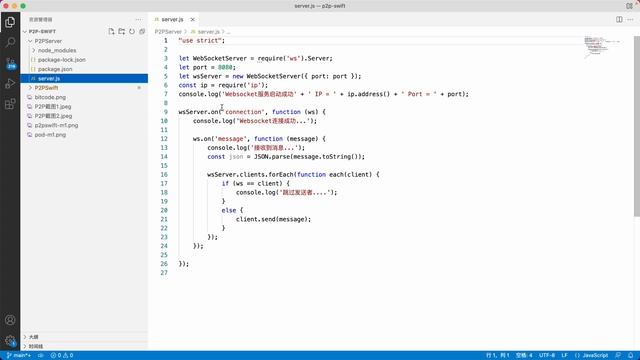The width and height of the screenshot is (640, 360).
Task: Open problems count in status bar
Action: [x=62, y=356]
